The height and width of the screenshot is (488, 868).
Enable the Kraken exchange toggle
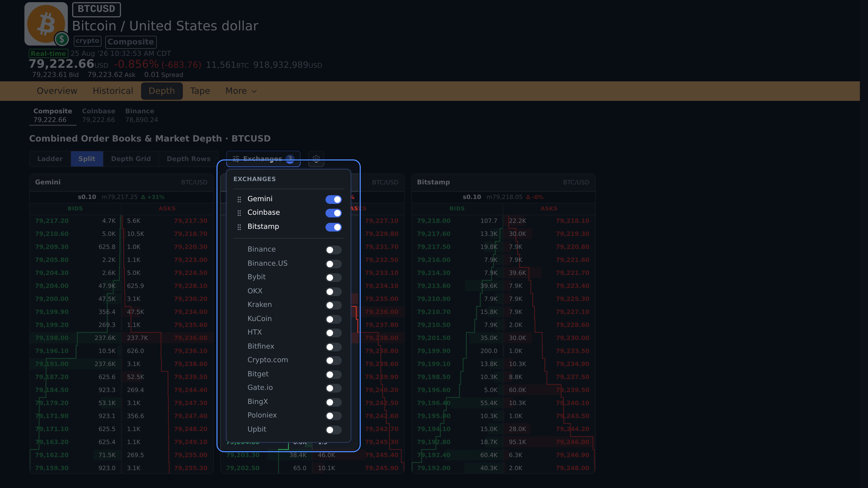(333, 305)
